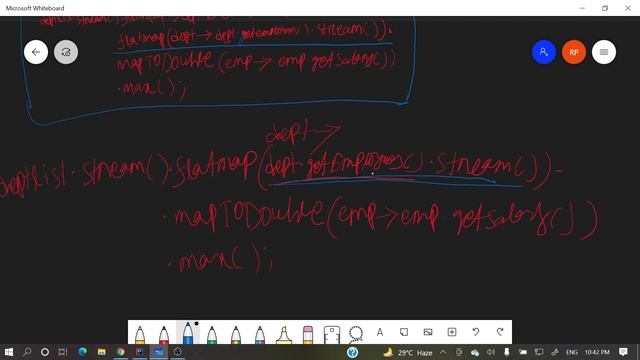Image resolution: width=640 pixels, height=360 pixels.
Task: Click the speaker volume icon
Action: 491,352
